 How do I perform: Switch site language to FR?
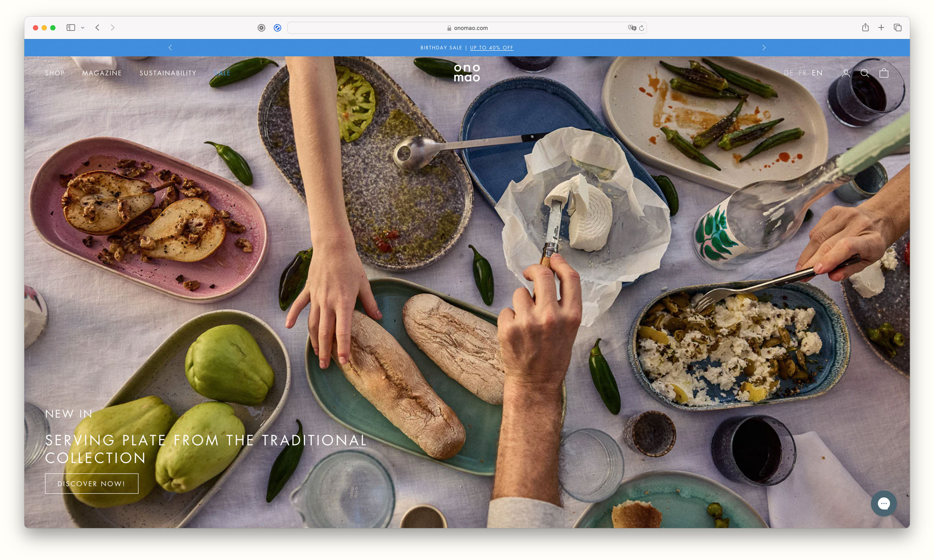(803, 73)
